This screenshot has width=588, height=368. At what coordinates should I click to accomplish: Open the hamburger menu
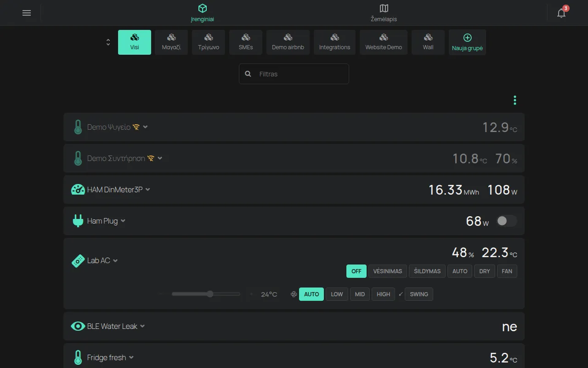click(x=27, y=13)
